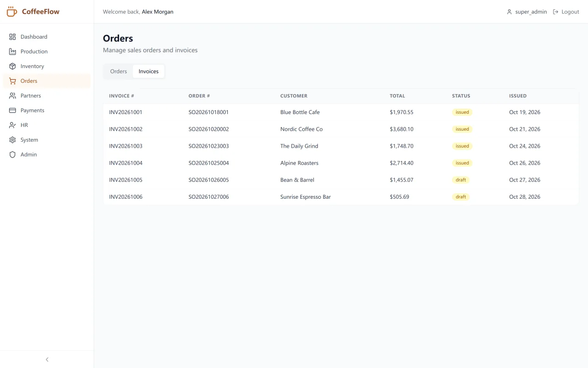The image size is (588, 368).
Task: Click the issued date Oct 28, 2026
Action: 525,197
